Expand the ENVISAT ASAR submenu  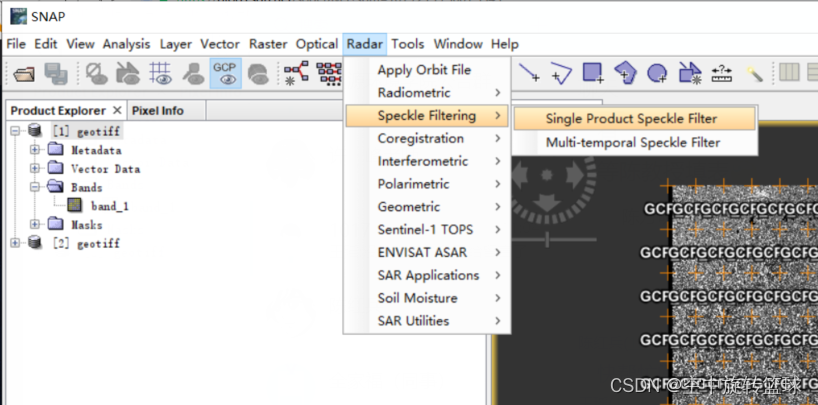click(x=427, y=253)
